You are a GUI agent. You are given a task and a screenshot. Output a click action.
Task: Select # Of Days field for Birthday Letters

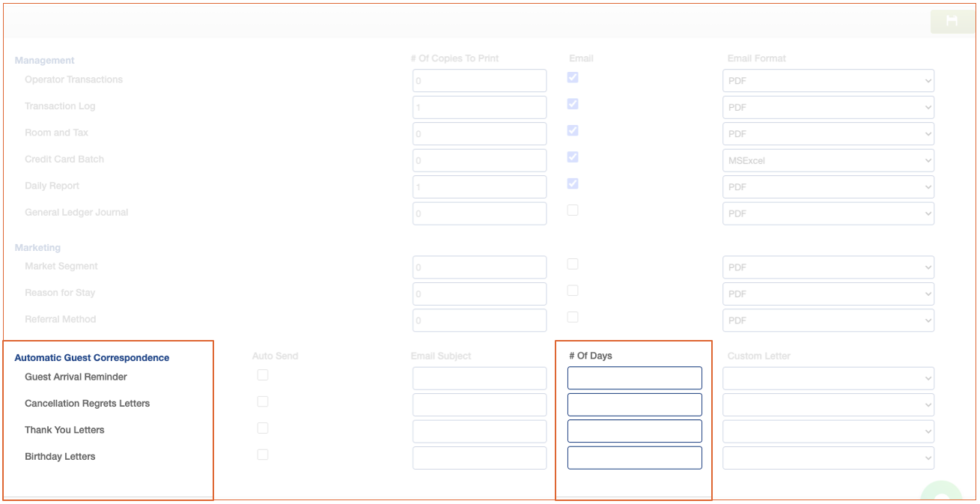coord(634,458)
